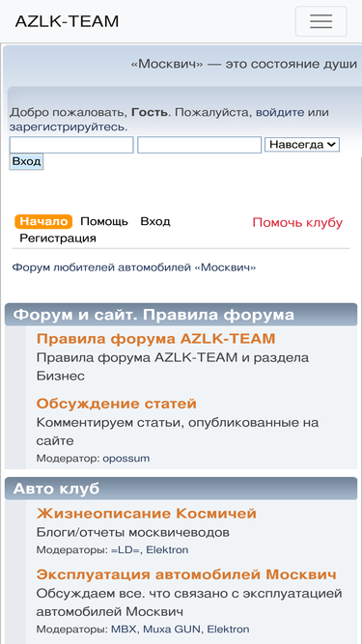Select the Начало menu tab

[43, 221]
